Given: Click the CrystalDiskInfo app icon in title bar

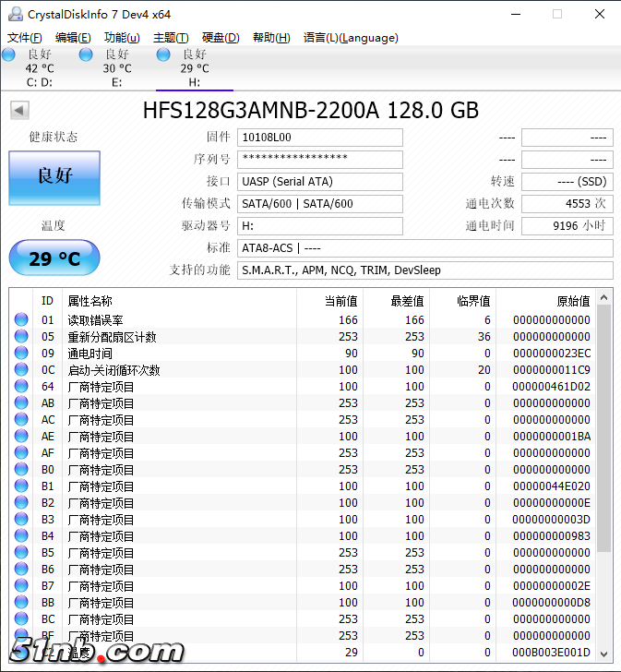Looking at the screenshot, I should pos(14,14).
